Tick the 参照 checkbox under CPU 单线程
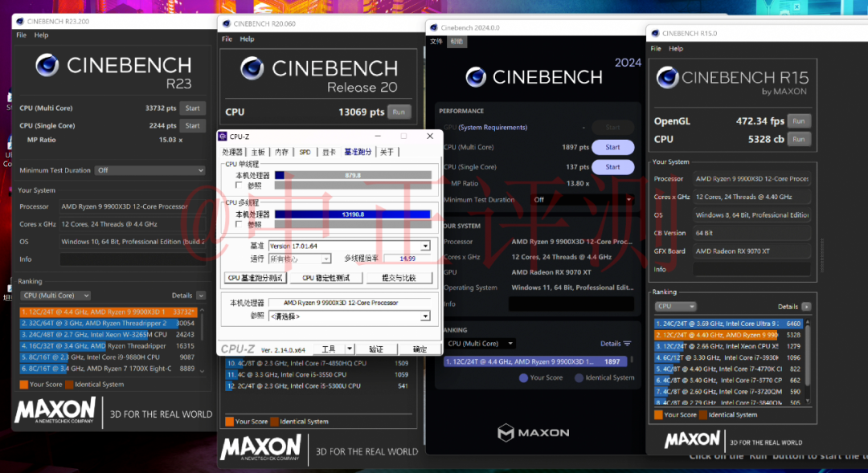 (239, 186)
